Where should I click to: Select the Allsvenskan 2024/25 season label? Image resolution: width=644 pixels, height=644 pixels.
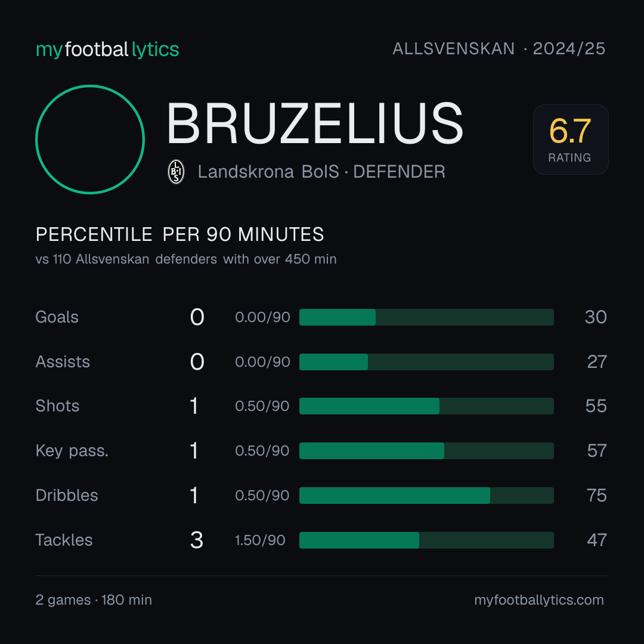499,49
